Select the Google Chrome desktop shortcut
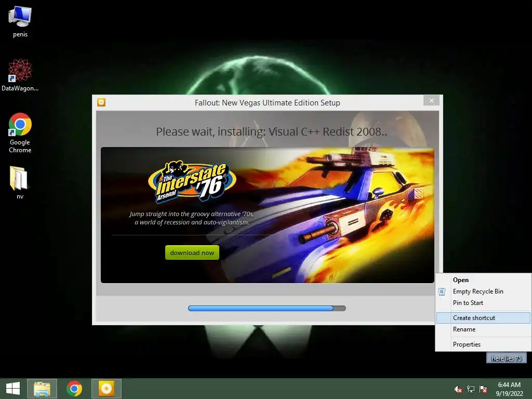This screenshot has width=532, height=399. (x=20, y=132)
